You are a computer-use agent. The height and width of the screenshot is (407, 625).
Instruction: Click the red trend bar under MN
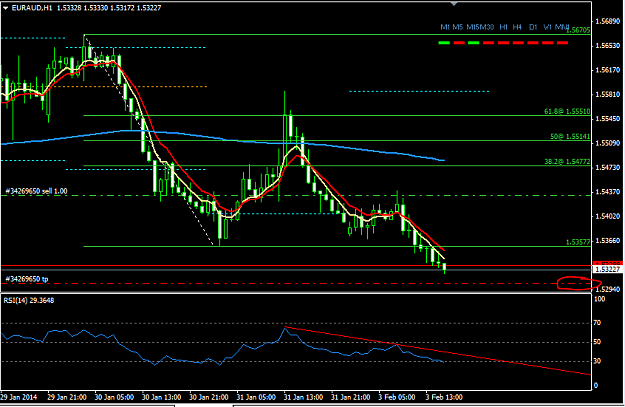click(562, 43)
